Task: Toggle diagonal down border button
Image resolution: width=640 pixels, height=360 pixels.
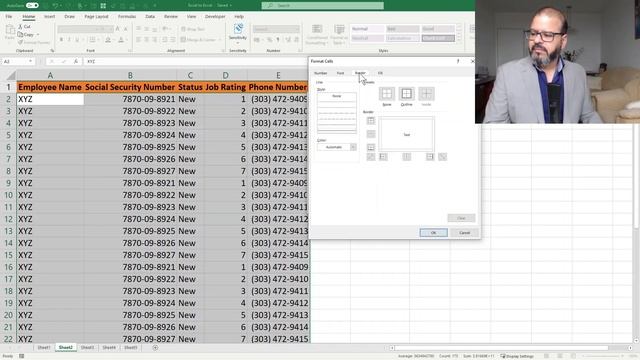Action: click(x=442, y=157)
